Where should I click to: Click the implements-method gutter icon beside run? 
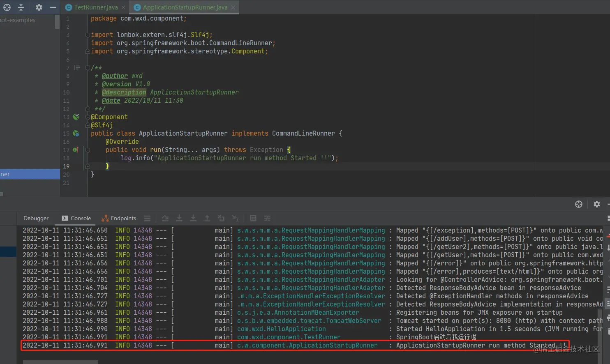point(76,150)
